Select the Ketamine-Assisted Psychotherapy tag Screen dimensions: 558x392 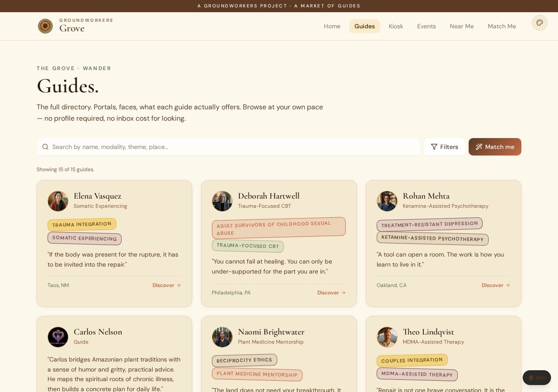(x=432, y=239)
